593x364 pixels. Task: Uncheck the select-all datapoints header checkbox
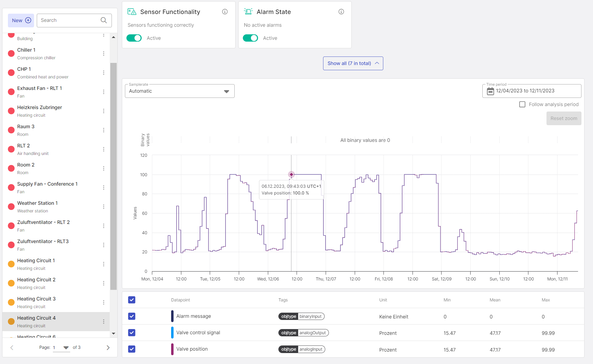click(132, 300)
